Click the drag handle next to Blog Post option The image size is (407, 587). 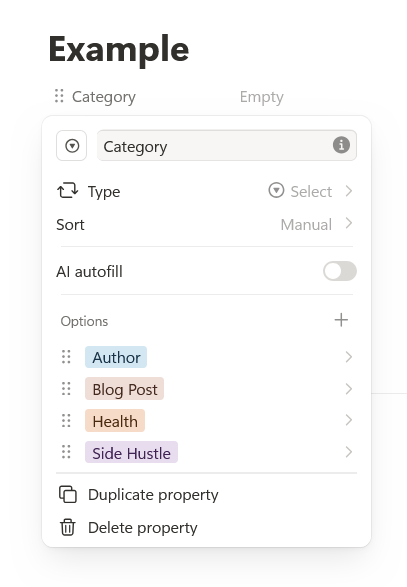[x=66, y=389]
